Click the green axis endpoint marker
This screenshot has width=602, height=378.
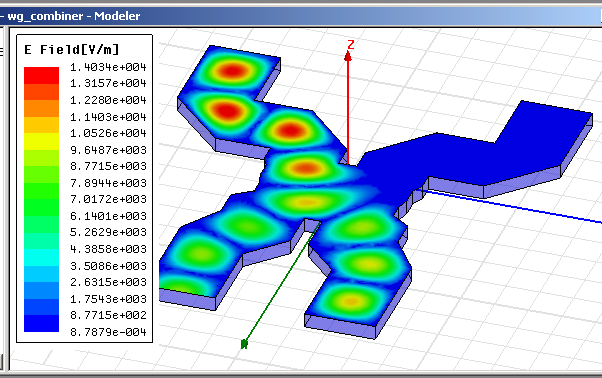244,344
